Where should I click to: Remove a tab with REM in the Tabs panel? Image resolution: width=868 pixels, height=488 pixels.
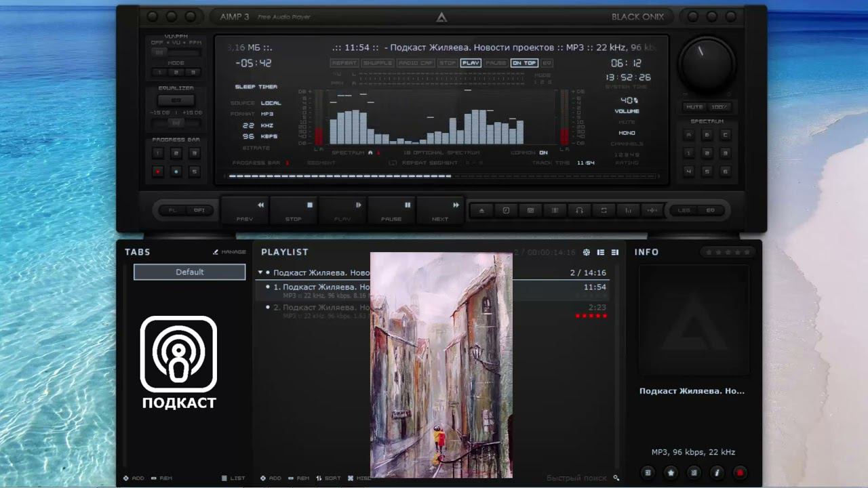(161, 478)
